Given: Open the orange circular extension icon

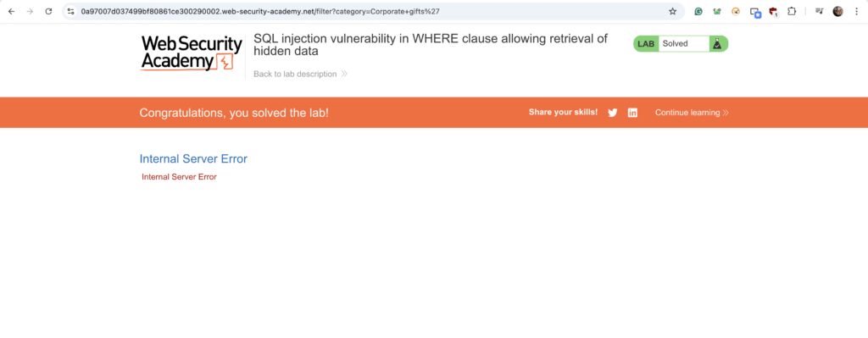Looking at the screenshot, I should point(736,11).
